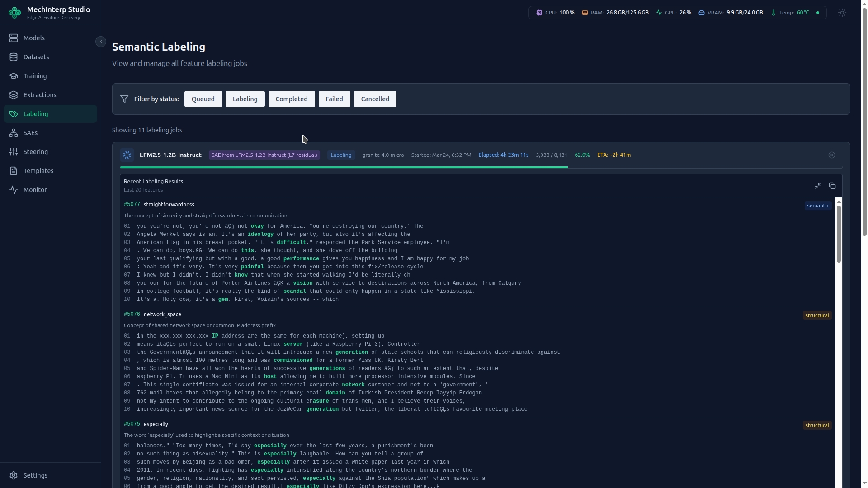Click the LFM2.5-1.2B-Instruct job title
868x488 pixels.
tap(170, 155)
